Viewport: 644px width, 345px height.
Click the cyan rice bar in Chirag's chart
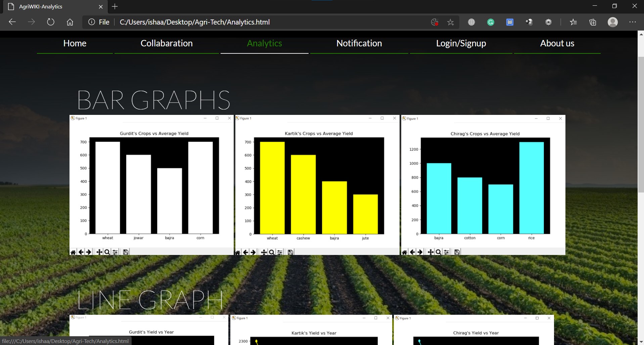click(x=532, y=188)
